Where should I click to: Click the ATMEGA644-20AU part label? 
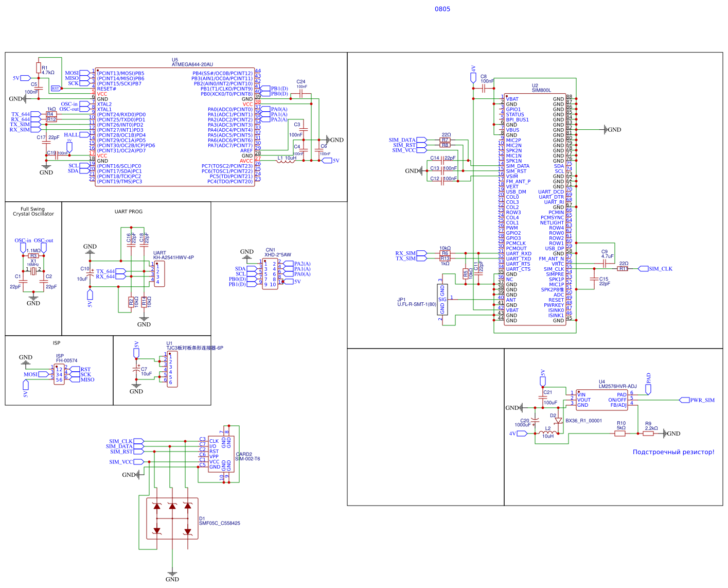pos(192,64)
